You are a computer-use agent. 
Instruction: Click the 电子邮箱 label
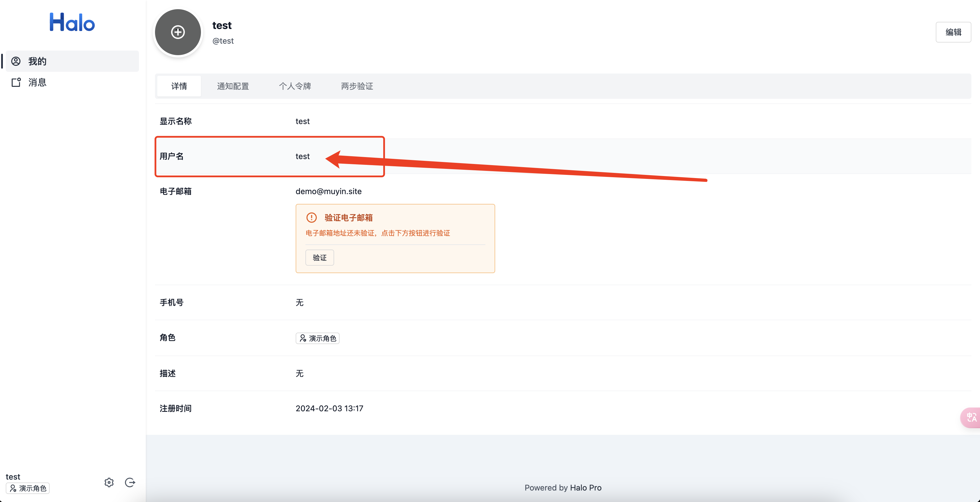(x=175, y=192)
